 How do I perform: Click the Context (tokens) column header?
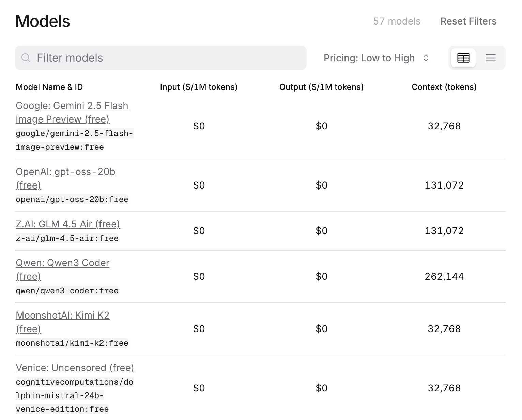(444, 87)
